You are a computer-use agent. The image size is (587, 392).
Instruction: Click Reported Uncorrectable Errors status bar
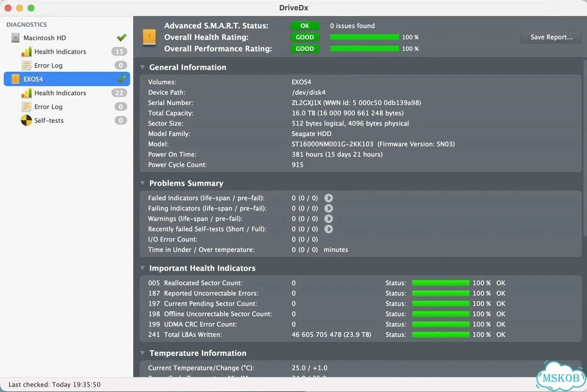[x=441, y=293]
